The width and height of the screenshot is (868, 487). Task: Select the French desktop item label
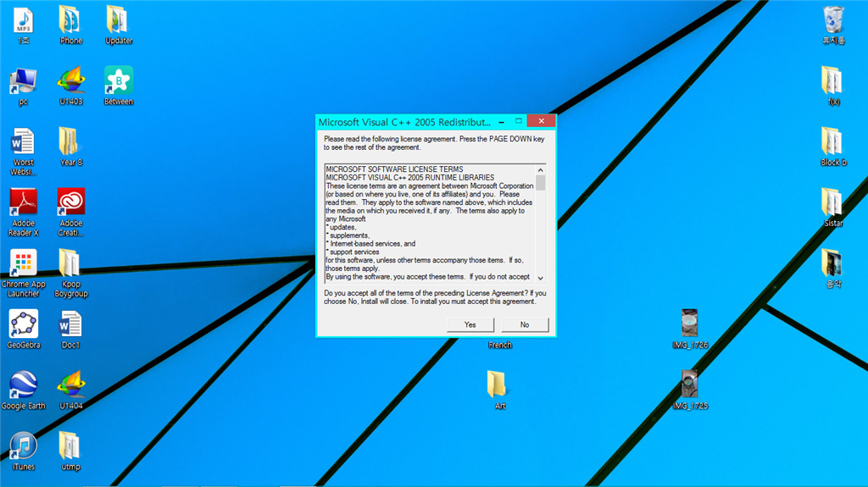500,346
